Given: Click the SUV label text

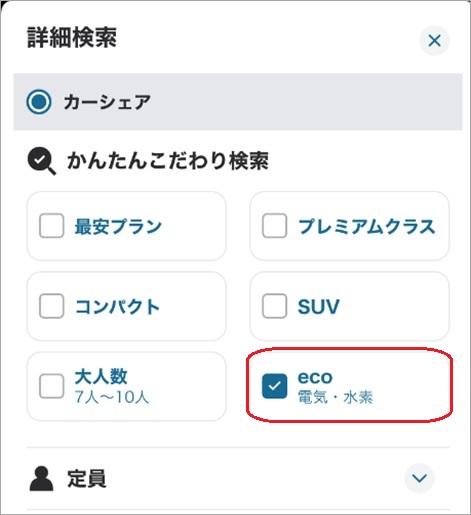Looking at the screenshot, I should tap(319, 307).
